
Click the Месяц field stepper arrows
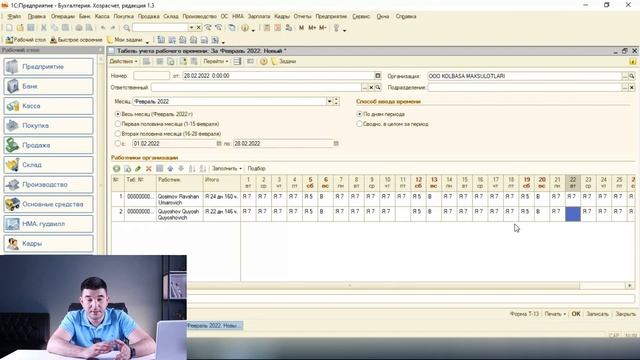pos(336,101)
